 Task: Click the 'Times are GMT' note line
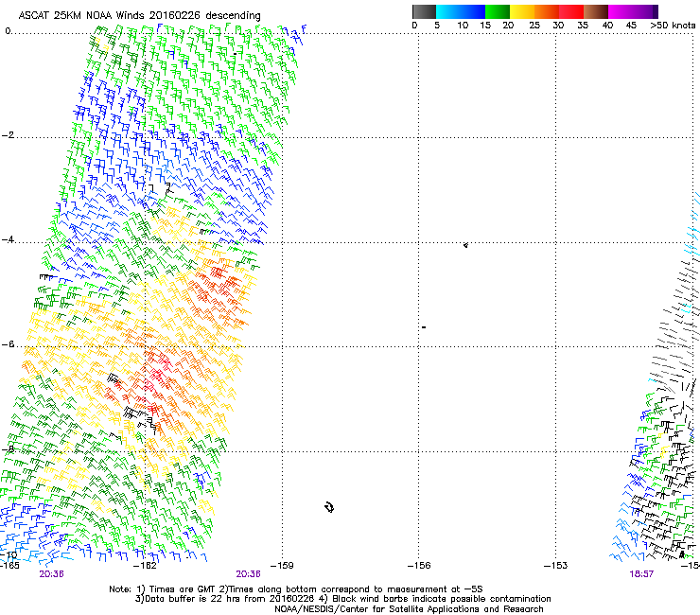[x=295, y=589]
